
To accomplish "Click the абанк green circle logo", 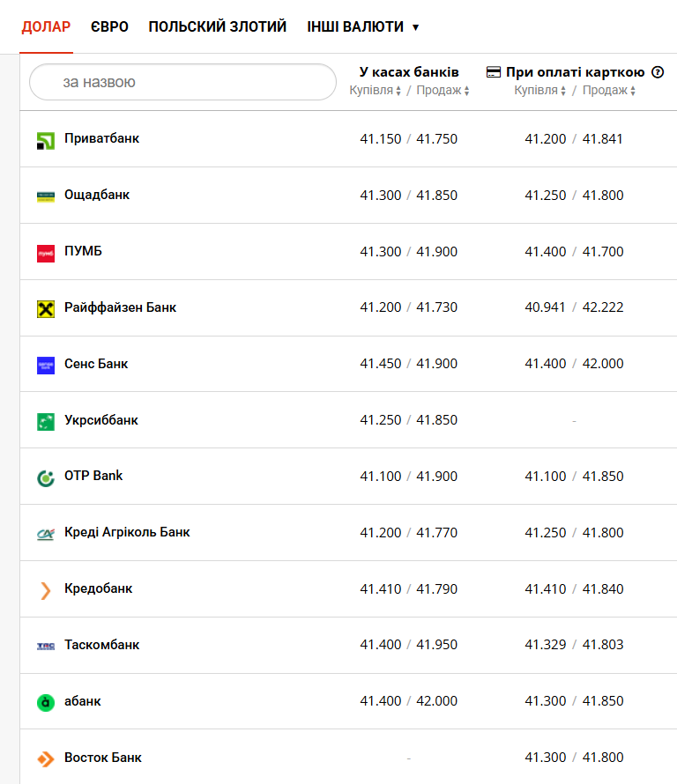I will (46, 703).
